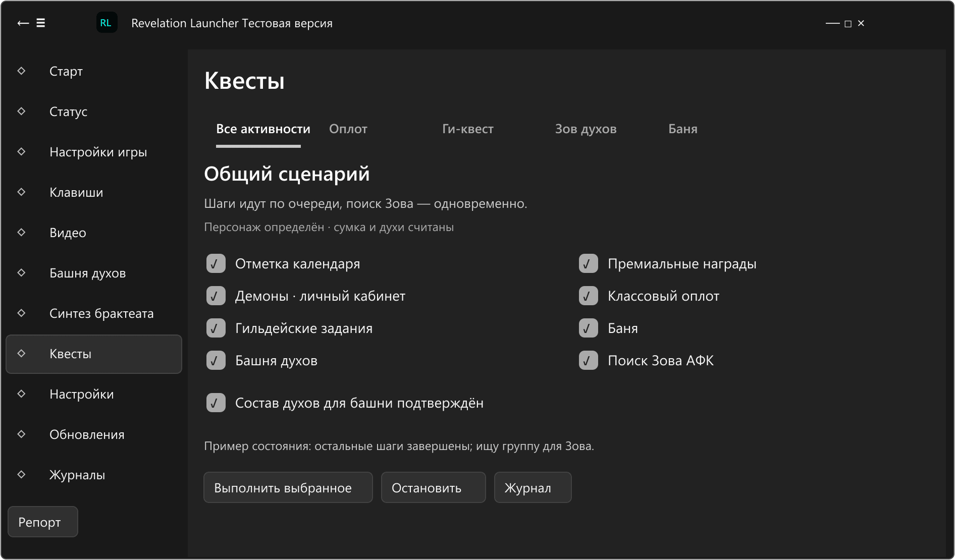Click the Остановить button
The height and width of the screenshot is (560, 955).
[x=434, y=487]
